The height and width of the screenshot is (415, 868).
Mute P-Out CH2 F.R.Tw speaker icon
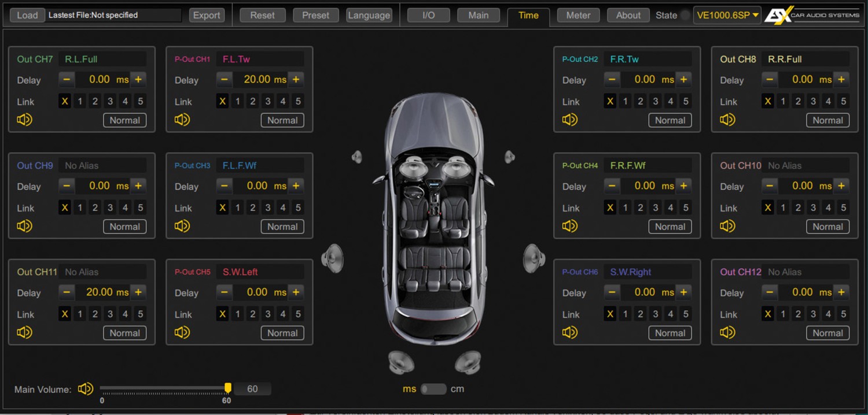point(570,120)
